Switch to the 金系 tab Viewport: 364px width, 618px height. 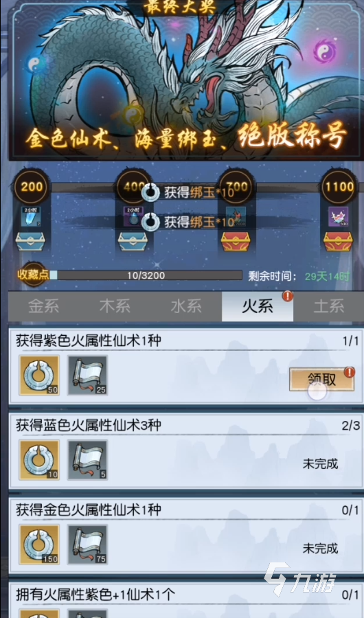[43, 306]
